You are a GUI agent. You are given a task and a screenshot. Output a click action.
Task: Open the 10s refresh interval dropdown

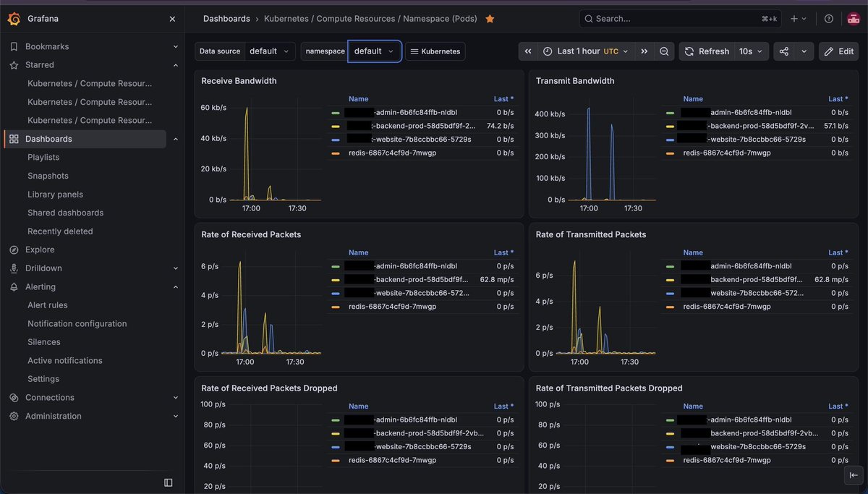coord(750,51)
